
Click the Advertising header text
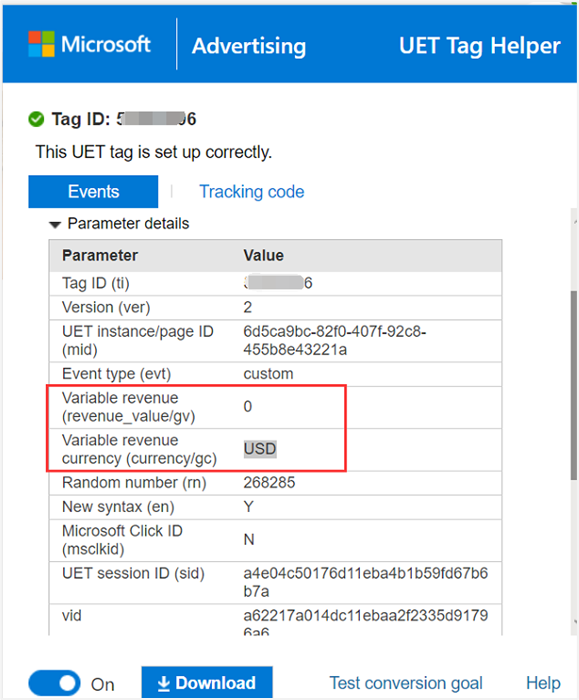pos(249,46)
